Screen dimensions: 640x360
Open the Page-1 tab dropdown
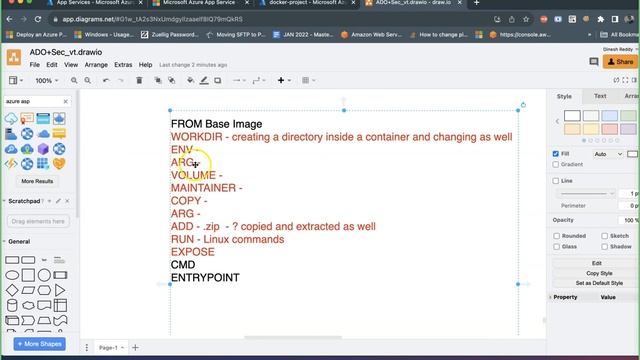[111, 348]
